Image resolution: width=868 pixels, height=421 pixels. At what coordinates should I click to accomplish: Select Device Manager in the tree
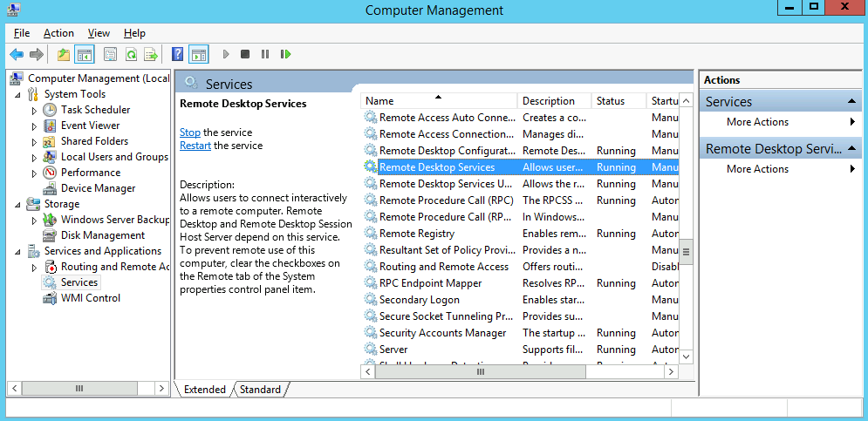(98, 188)
